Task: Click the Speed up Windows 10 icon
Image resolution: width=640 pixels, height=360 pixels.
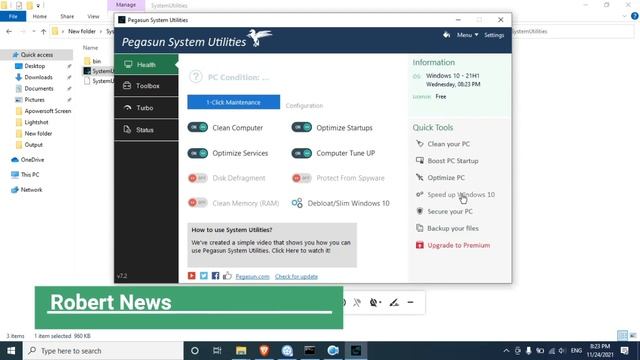Action: [420, 194]
